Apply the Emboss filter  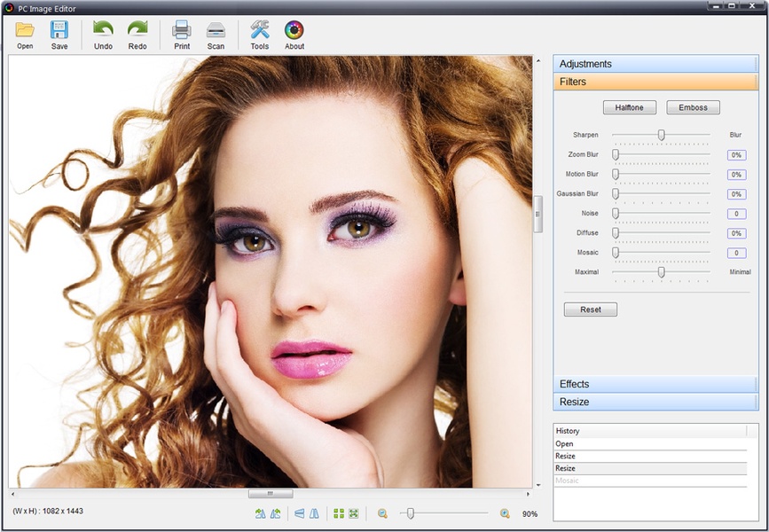pos(693,107)
